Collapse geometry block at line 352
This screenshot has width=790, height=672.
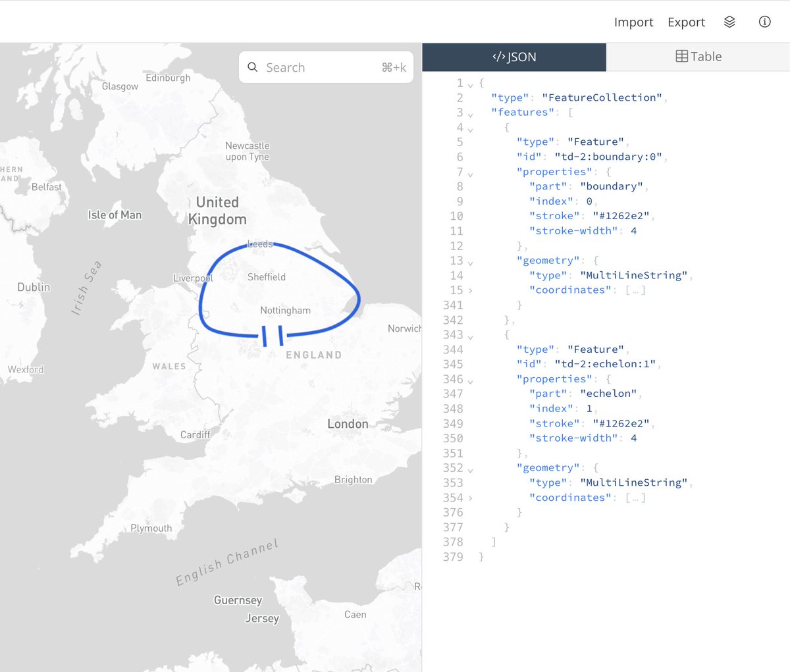470,470
